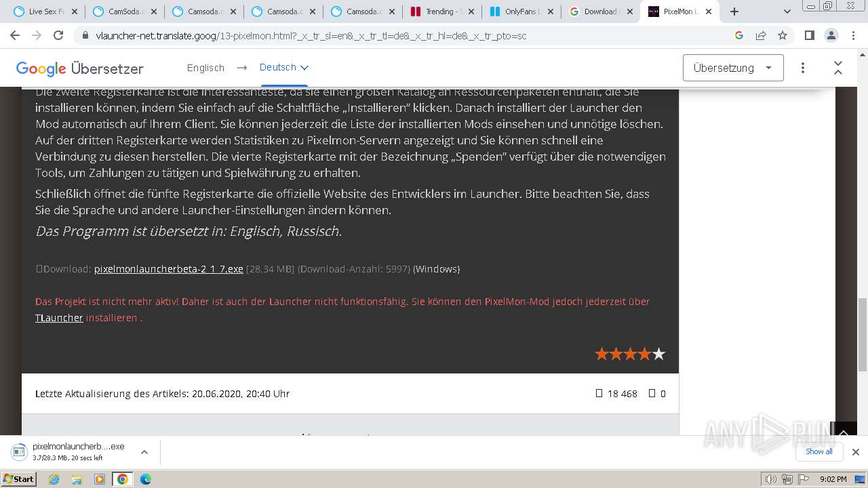Image resolution: width=868 pixels, height=488 pixels.
Task: Launch Microsoft Edge from taskbar
Action: pos(146,479)
